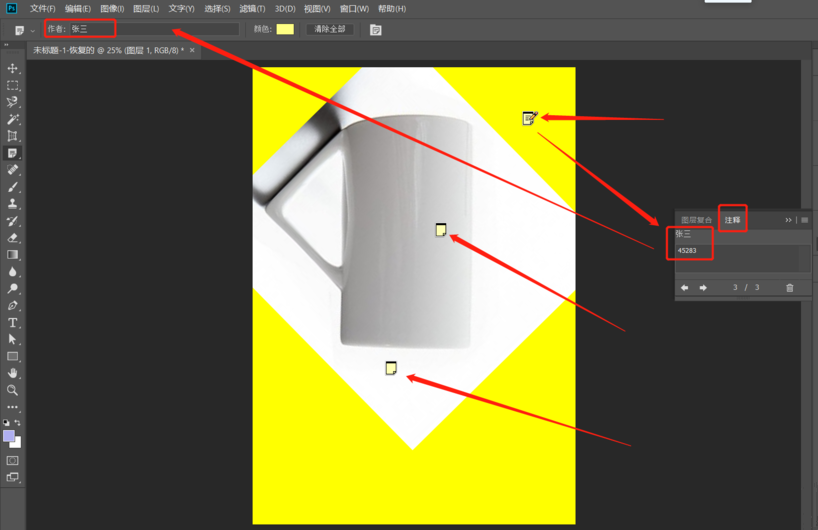Open the foreground color picker

point(9,436)
